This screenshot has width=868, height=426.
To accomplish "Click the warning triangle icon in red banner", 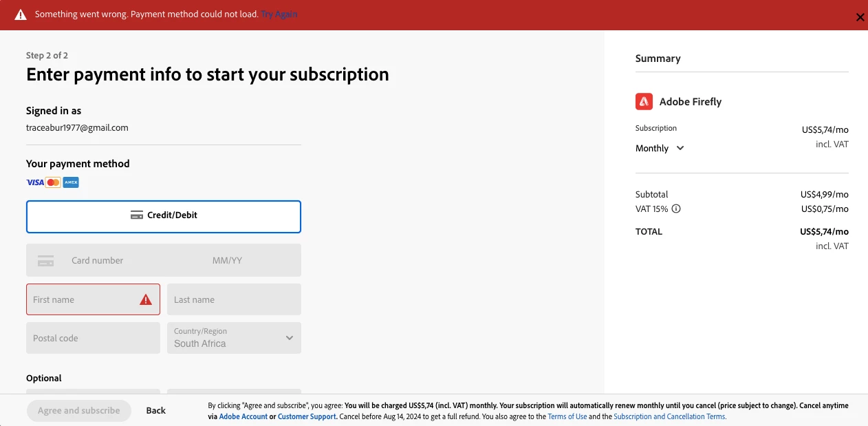I will point(21,14).
